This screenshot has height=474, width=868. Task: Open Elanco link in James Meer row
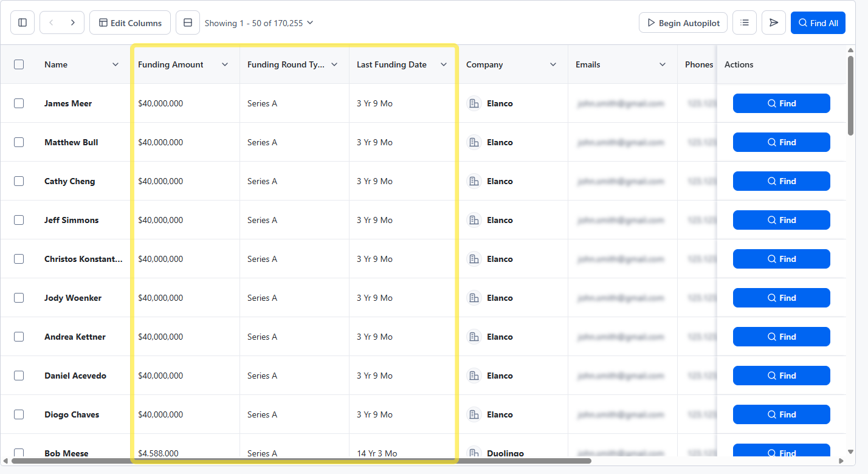tap(500, 103)
